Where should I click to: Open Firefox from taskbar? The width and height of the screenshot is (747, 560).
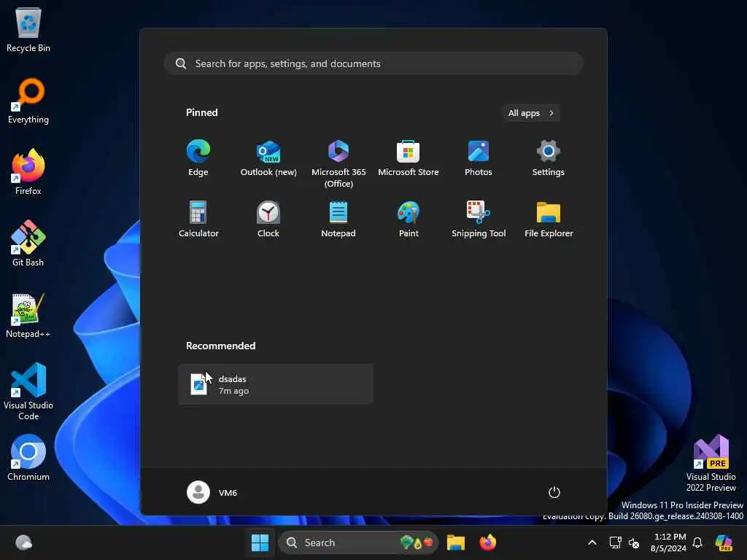488,542
